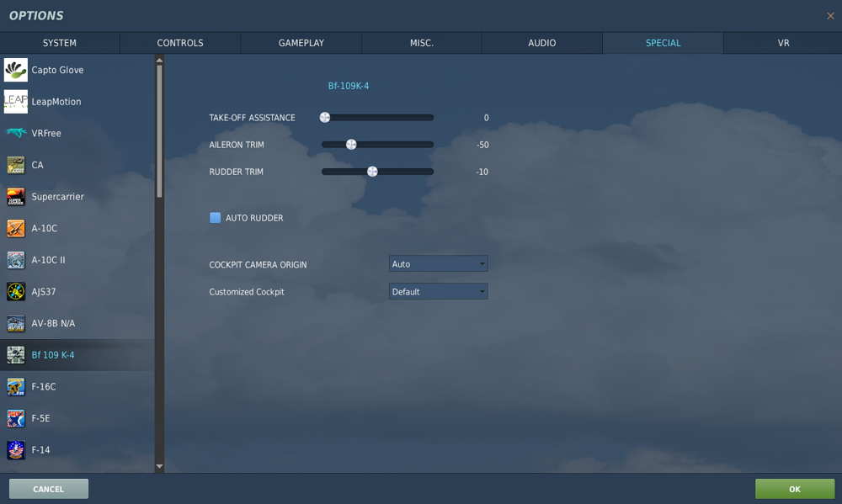Enable the AUTO RUDDER checkbox
This screenshot has width=842, height=504.
[215, 217]
